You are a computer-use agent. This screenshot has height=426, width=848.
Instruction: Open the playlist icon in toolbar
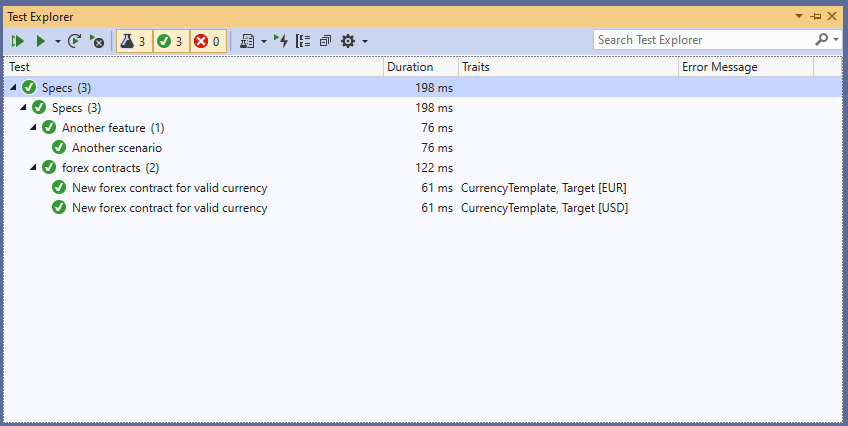(247, 41)
